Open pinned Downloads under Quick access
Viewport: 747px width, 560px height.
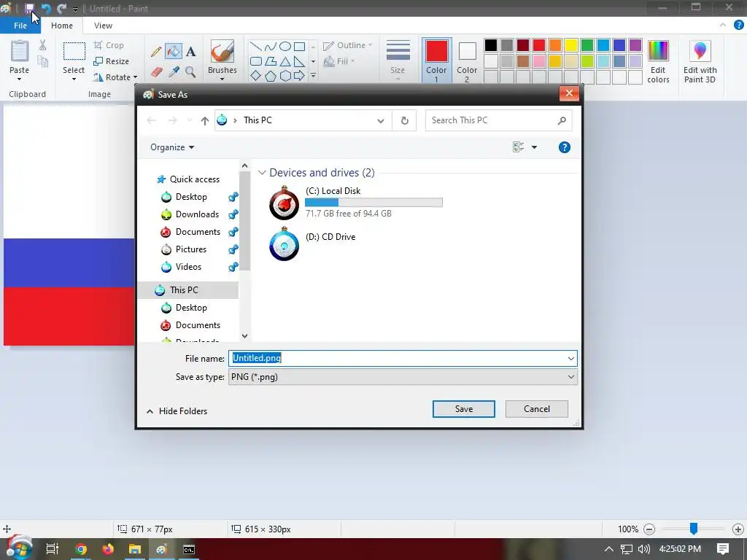[x=197, y=214]
